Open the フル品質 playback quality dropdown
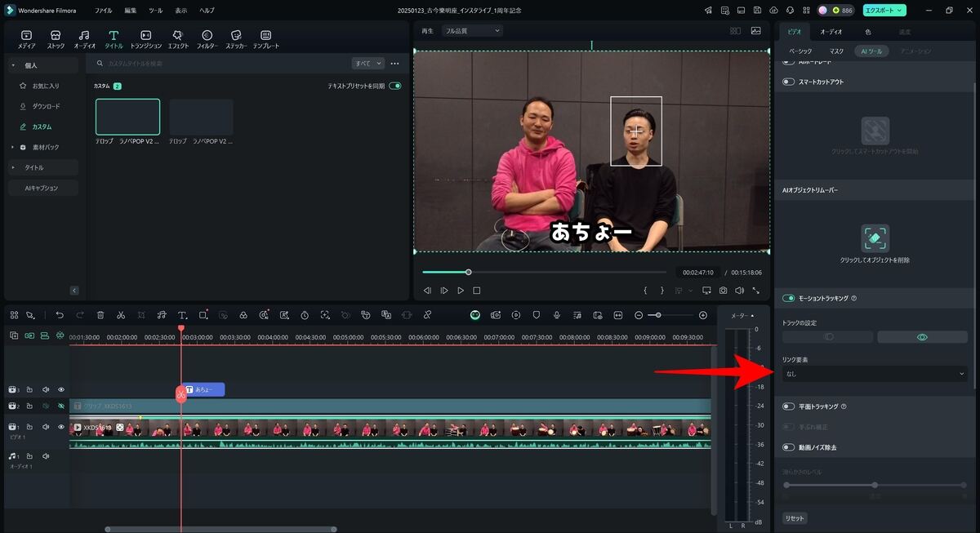The height and width of the screenshot is (533, 980). tap(471, 30)
